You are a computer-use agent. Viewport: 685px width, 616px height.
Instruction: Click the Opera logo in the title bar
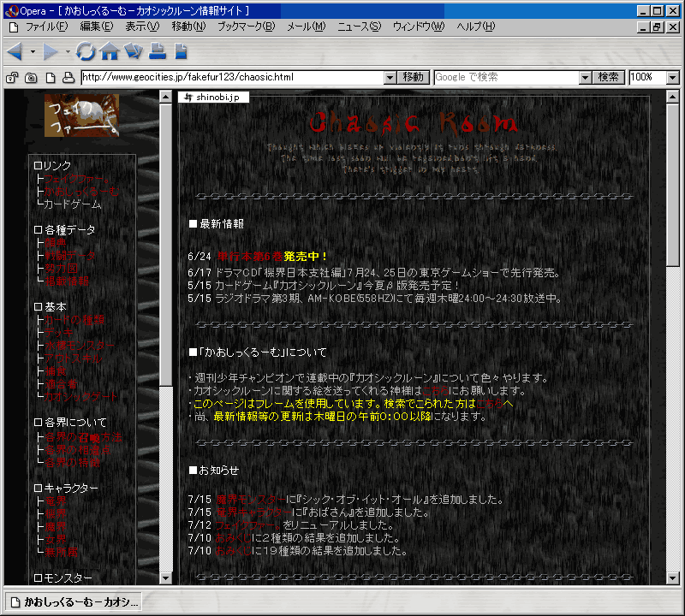[x=12, y=11]
